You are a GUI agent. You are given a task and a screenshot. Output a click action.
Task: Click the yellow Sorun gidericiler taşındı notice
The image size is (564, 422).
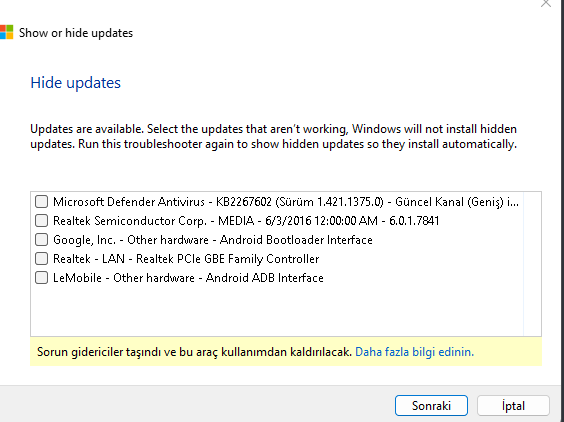coord(286,351)
